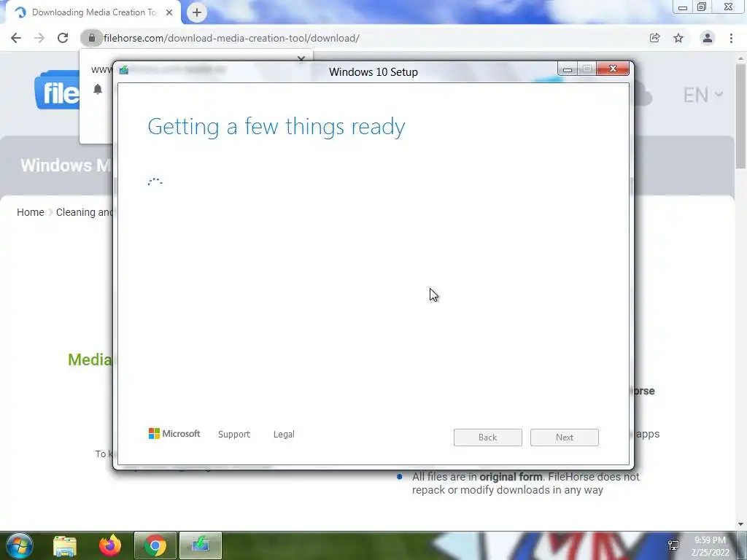The height and width of the screenshot is (560, 747).
Task: Click the page vertical scrollbar thumb
Action: point(740,116)
